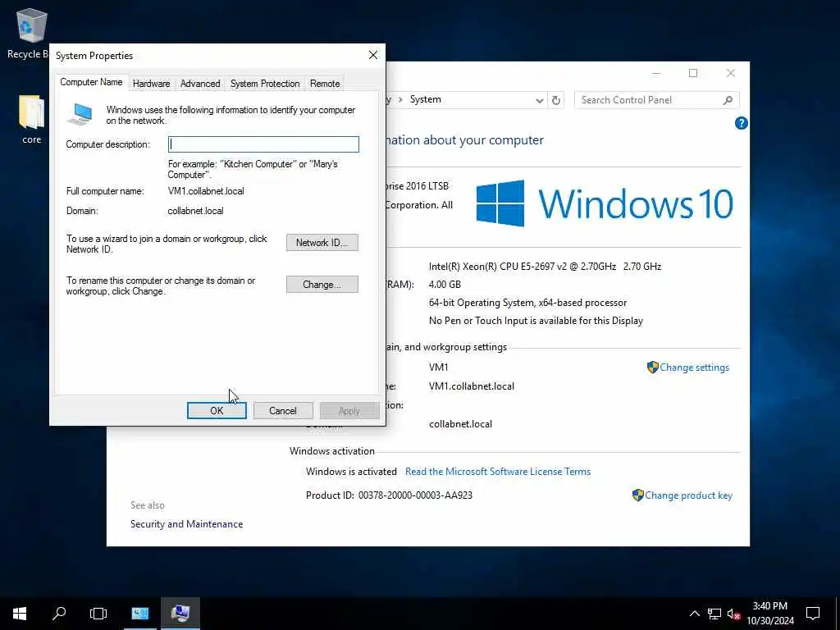Click computer name VM1 in the System window
The height and width of the screenshot is (630, 840).
pyautogui.click(x=438, y=367)
